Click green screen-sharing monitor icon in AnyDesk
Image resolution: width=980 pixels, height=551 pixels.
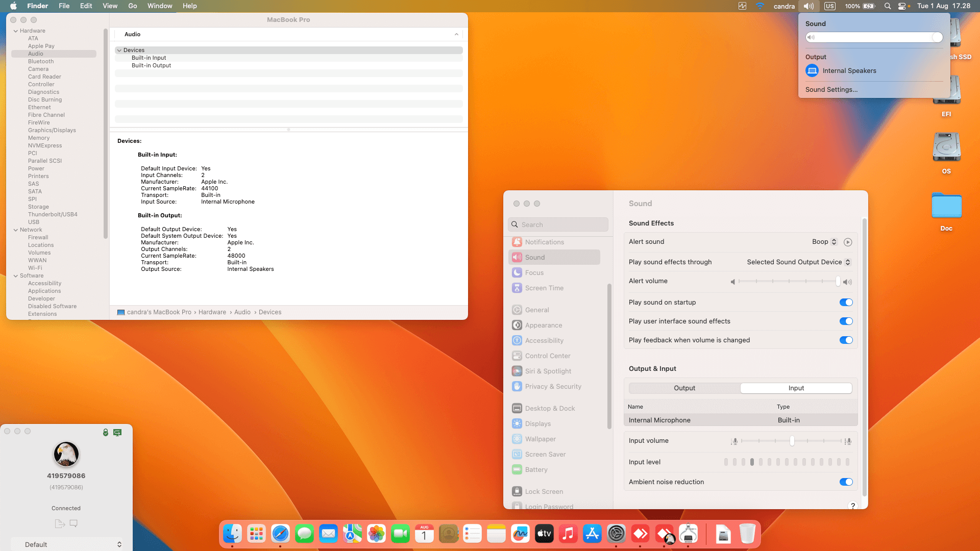[x=117, y=433]
